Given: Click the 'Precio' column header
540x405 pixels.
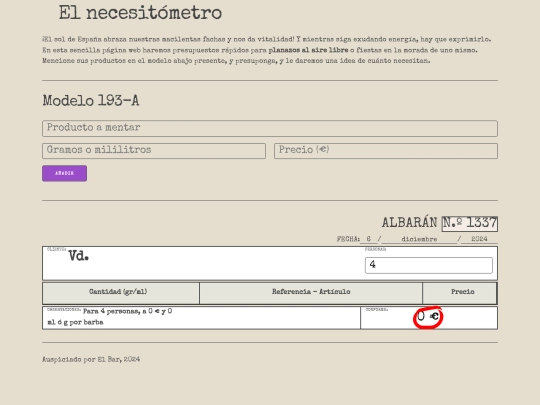Looking at the screenshot, I should 460,293.
